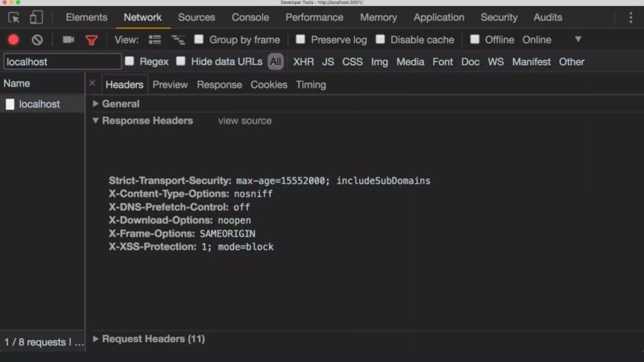Open the Timing tab of the request

coord(311,85)
